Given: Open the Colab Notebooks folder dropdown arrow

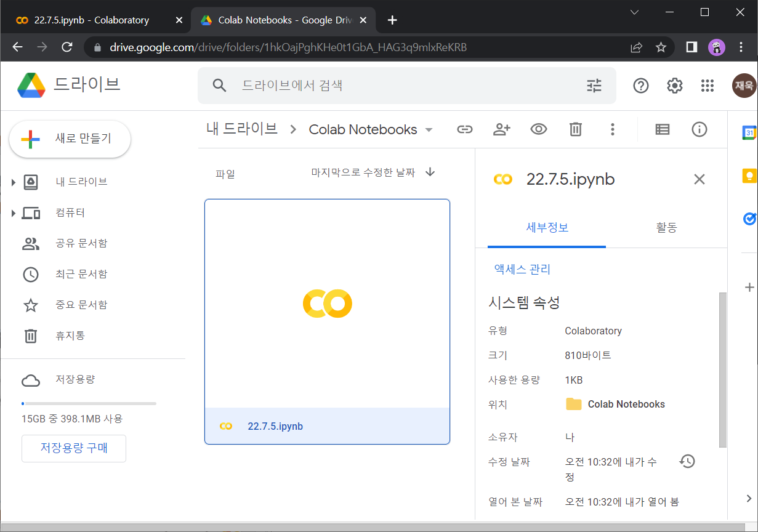Looking at the screenshot, I should (x=429, y=130).
